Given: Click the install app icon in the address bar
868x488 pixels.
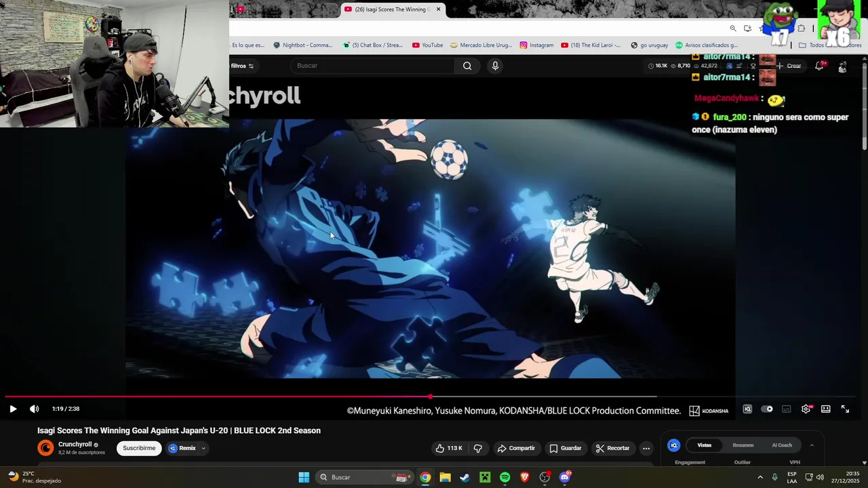Looking at the screenshot, I should [747, 28].
